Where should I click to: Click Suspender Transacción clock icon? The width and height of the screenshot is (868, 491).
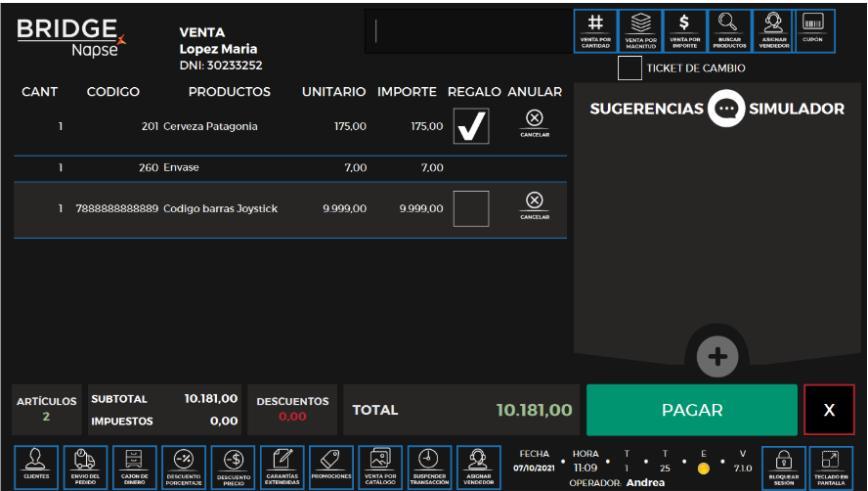pyautogui.click(x=429, y=468)
